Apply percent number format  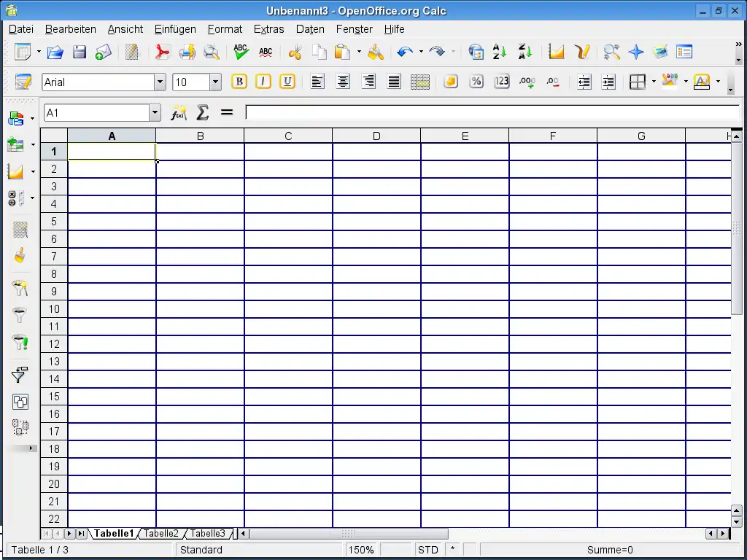pos(476,82)
